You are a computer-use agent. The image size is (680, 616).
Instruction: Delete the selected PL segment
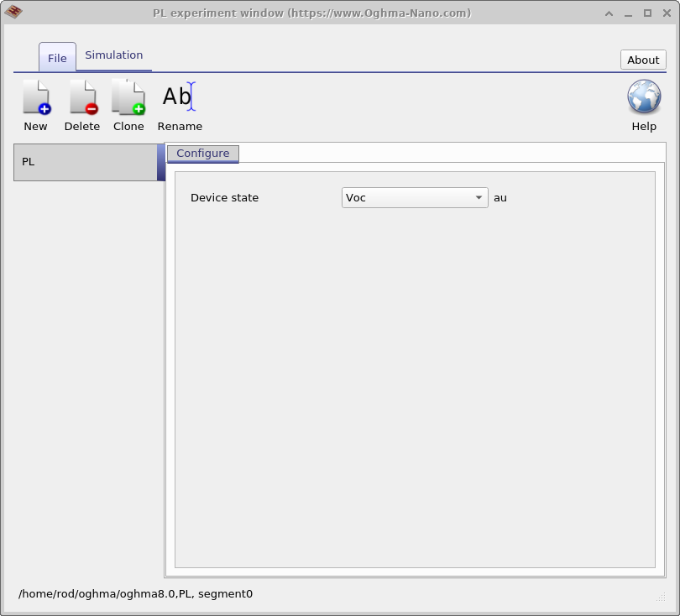[81, 101]
